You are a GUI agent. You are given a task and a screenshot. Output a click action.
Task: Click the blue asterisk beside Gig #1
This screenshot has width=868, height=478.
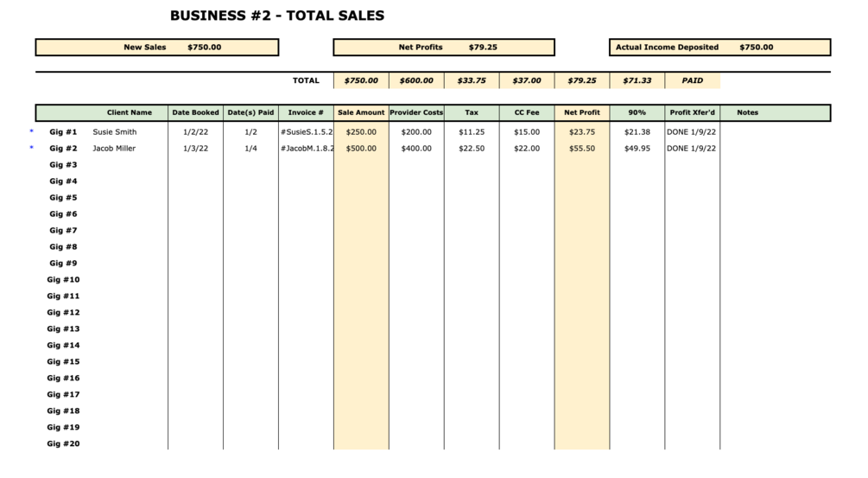click(x=32, y=131)
